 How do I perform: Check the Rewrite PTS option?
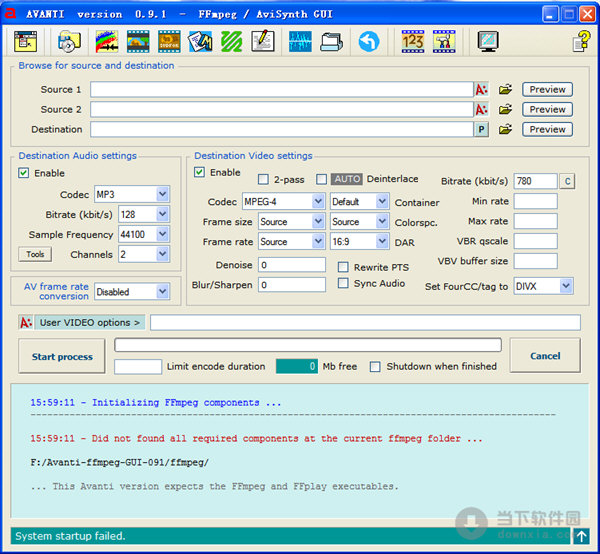(343, 267)
